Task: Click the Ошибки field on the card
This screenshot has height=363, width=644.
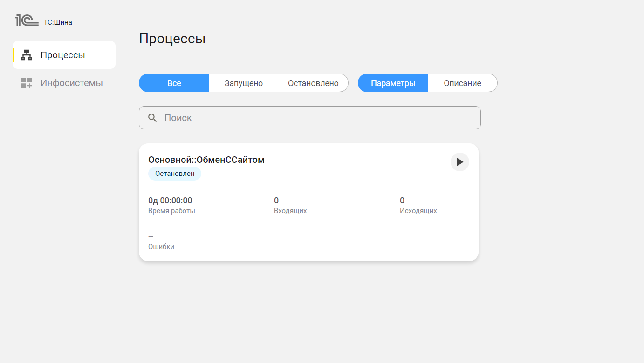Action: tap(161, 242)
